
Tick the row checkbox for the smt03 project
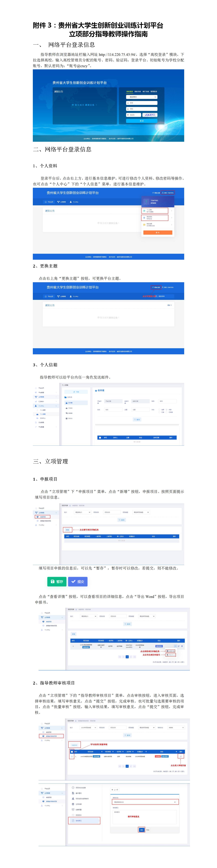click(72, 756)
